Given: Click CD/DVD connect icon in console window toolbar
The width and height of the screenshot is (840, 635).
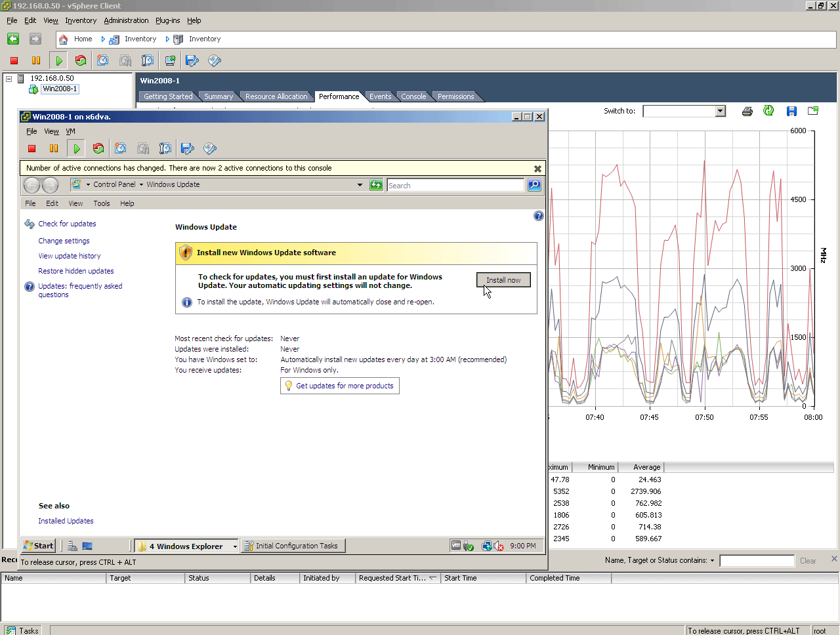Looking at the screenshot, I should tap(210, 149).
